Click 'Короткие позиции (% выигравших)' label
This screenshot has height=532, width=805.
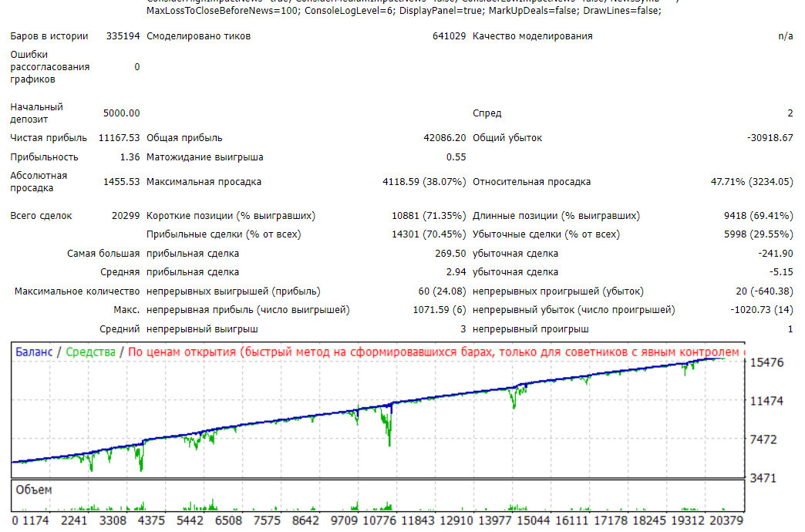click(231, 216)
